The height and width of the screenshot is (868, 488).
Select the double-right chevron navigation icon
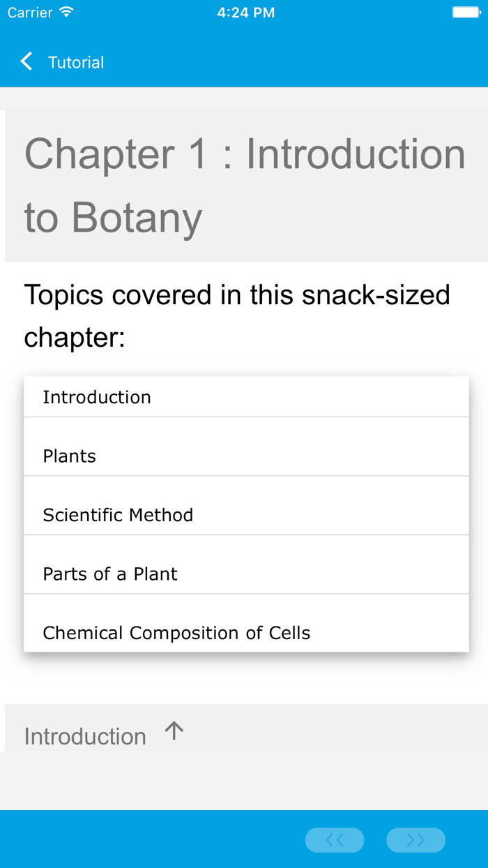[415, 840]
